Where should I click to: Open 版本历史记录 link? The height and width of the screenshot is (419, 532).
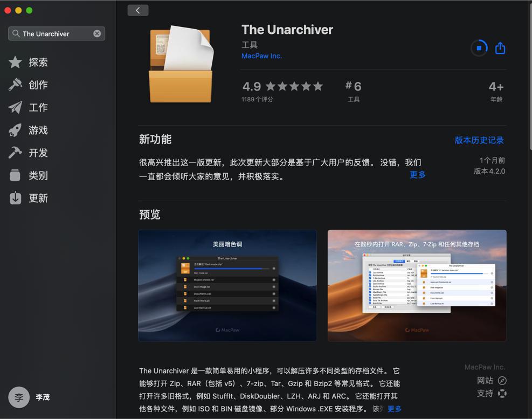point(479,140)
